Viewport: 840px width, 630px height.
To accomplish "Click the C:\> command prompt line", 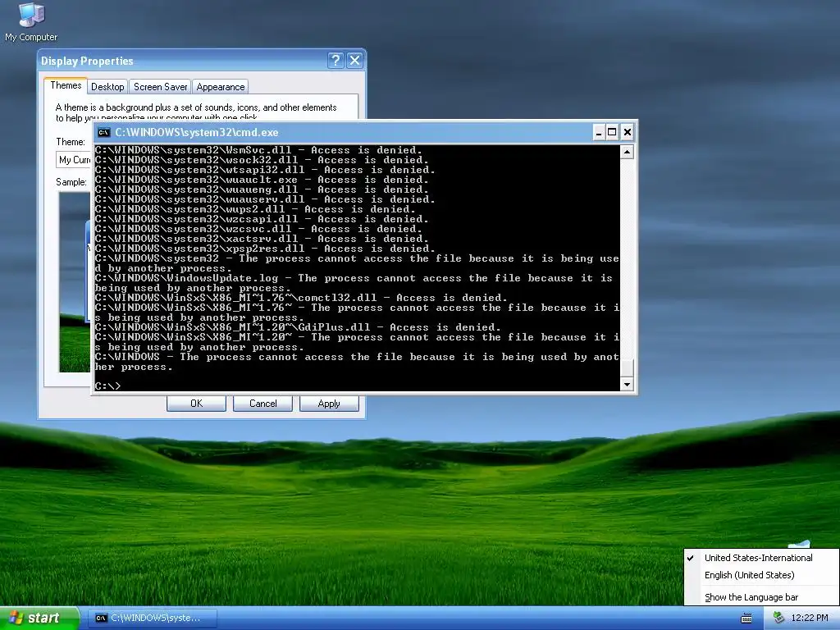I will [x=107, y=386].
